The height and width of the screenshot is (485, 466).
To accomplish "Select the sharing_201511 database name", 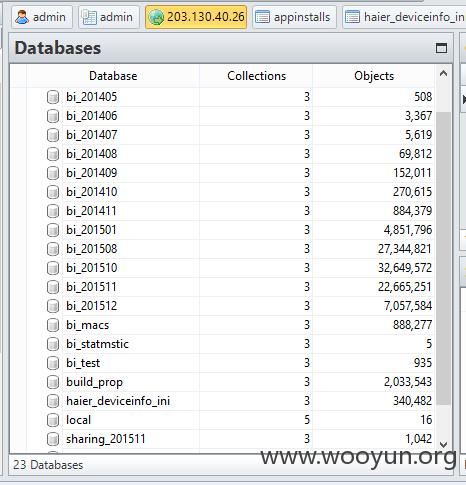I will pos(106,439).
